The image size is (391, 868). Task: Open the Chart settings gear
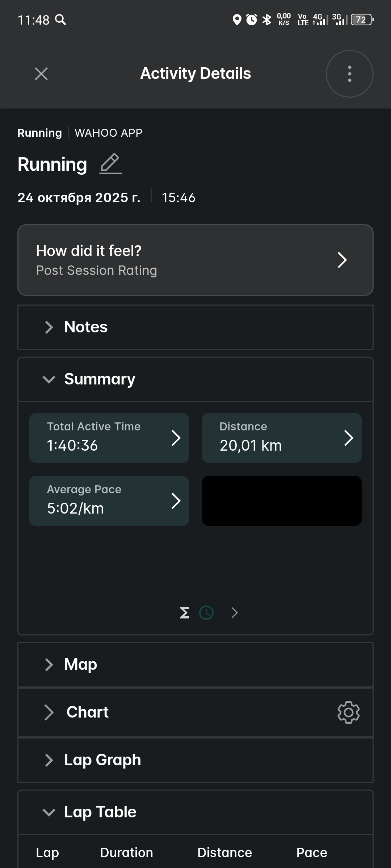click(x=348, y=712)
